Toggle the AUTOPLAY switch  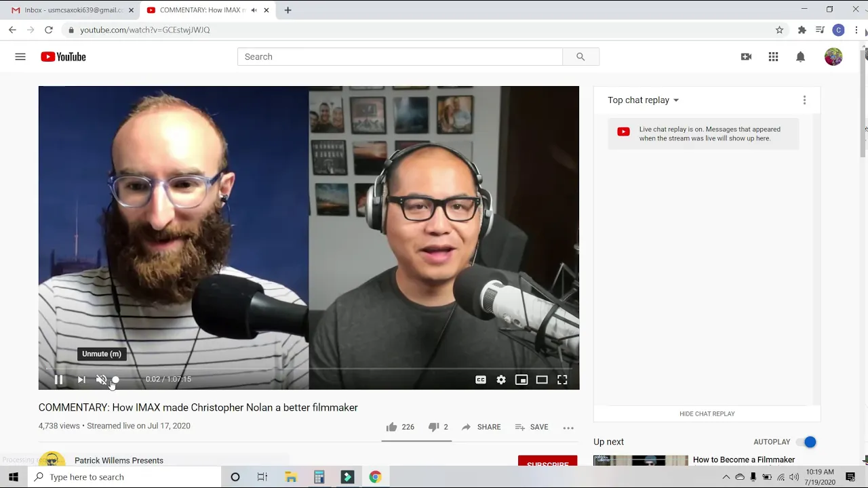coord(807,442)
